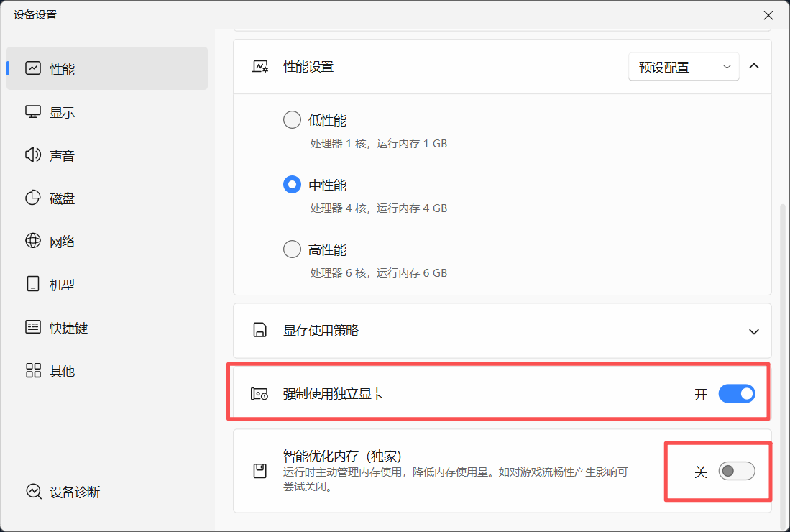Select the 网络 sidebar icon
This screenshot has width=790, height=532.
32,241
